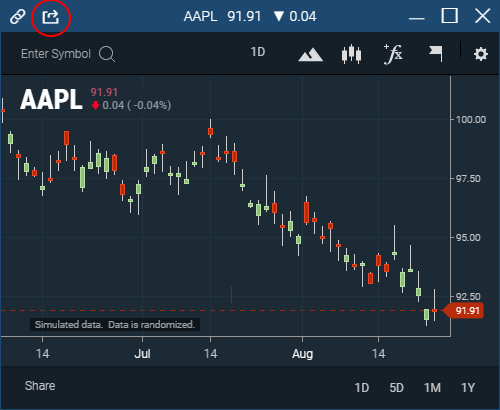Open the 1D interval selector in toolbar
500x410 pixels.
point(258,52)
